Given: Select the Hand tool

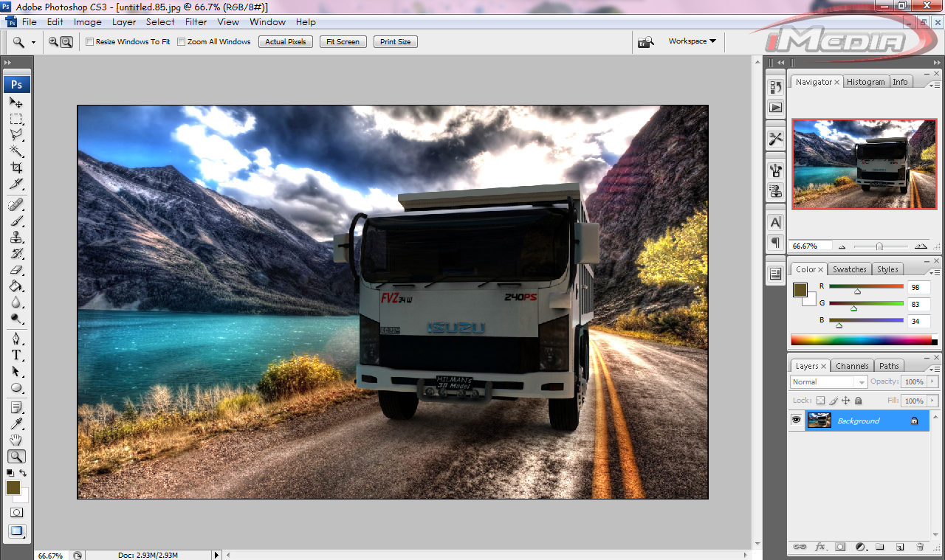Looking at the screenshot, I should pos(16,440).
